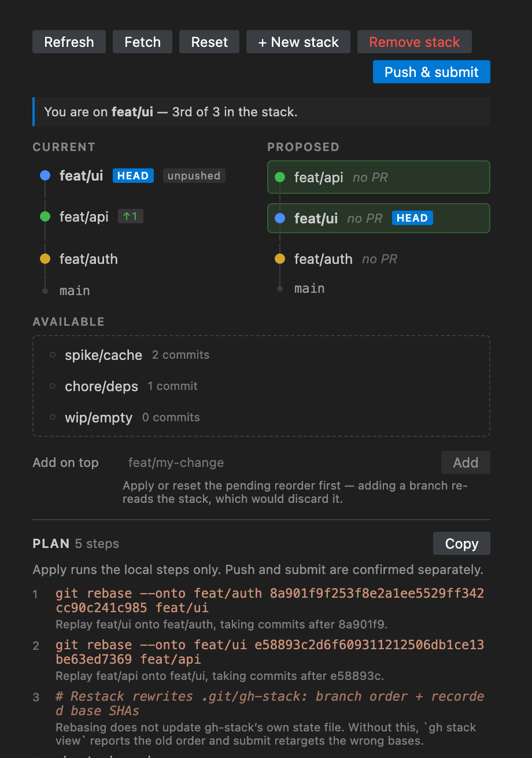This screenshot has height=758, width=532.
Task: Click the PLAN 5 steps heading
Action: 76,544
